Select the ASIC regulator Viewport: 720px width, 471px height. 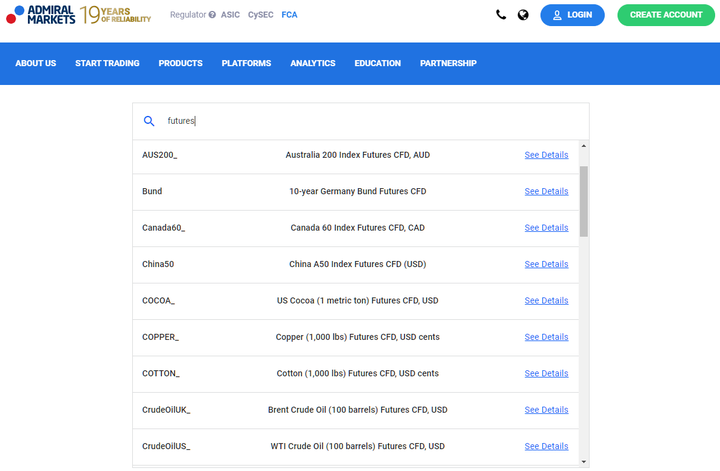[x=230, y=15]
